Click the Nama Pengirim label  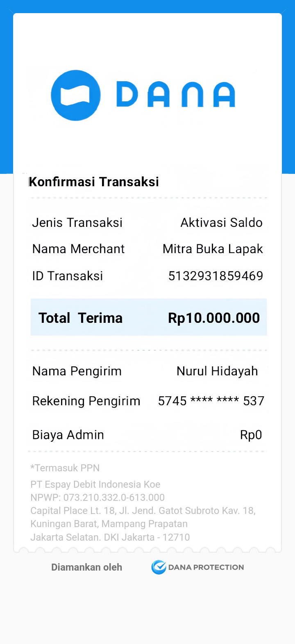77,371
